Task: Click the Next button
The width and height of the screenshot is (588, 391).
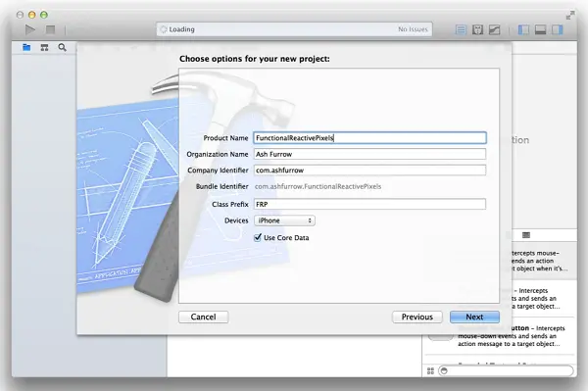Action: [474, 317]
